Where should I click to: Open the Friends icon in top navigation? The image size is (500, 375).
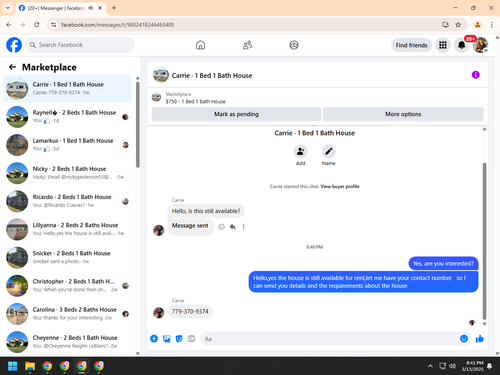click(247, 45)
